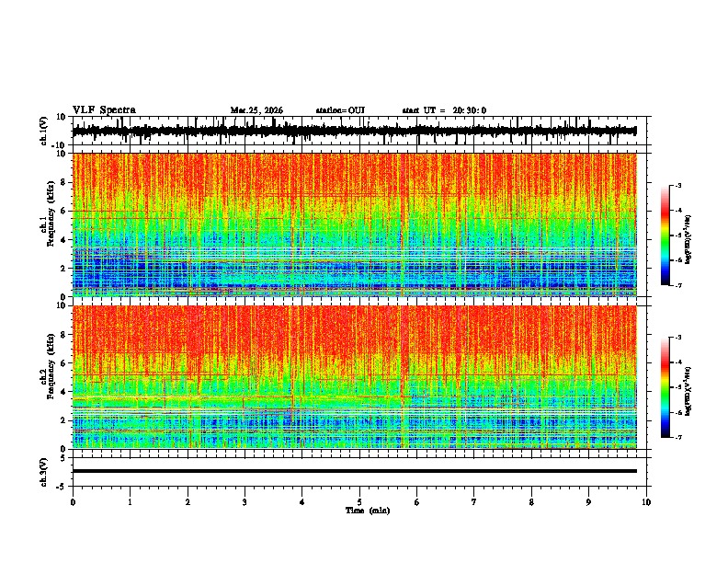
Task: Click the time axis tick label "5"
Action: tap(359, 502)
